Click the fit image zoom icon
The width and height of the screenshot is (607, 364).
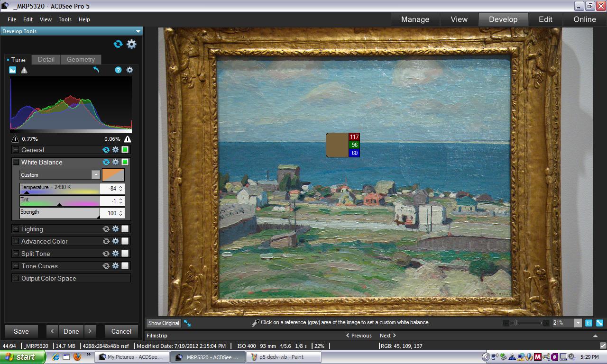[599, 323]
